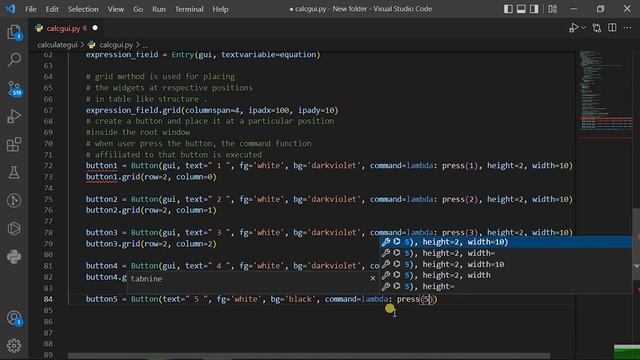
Task: Open the Selection menu
Action: (83, 9)
